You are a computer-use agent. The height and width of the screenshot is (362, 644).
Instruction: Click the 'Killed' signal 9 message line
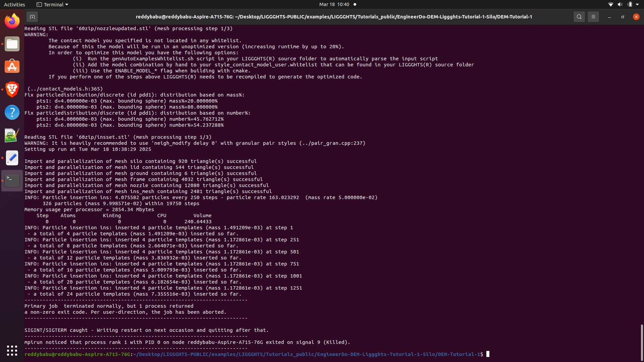pos(187,342)
